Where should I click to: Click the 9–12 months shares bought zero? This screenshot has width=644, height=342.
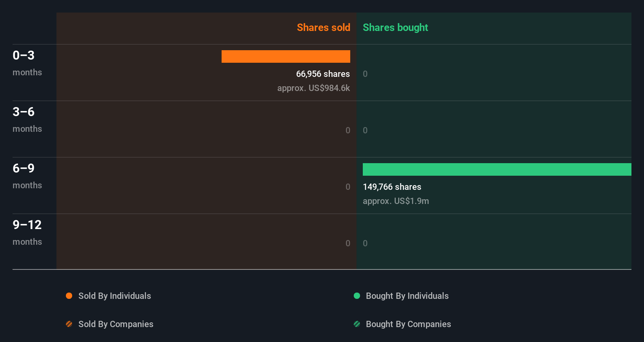pyautogui.click(x=365, y=244)
